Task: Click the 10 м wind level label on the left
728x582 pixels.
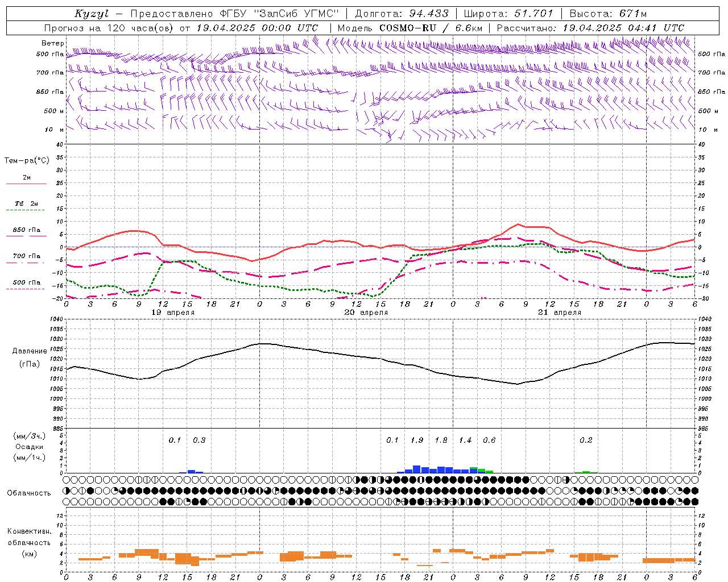Action: pos(55,130)
